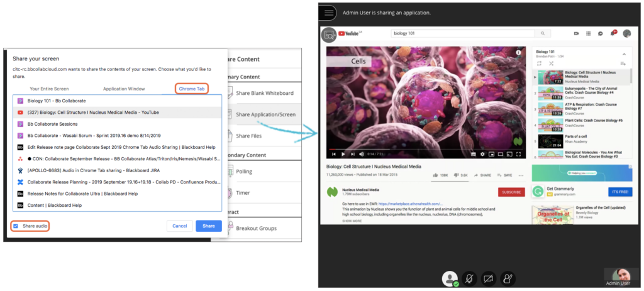Switch to Application Window tab
Image resolution: width=644 pixels, height=291 pixels.
pyautogui.click(x=124, y=89)
